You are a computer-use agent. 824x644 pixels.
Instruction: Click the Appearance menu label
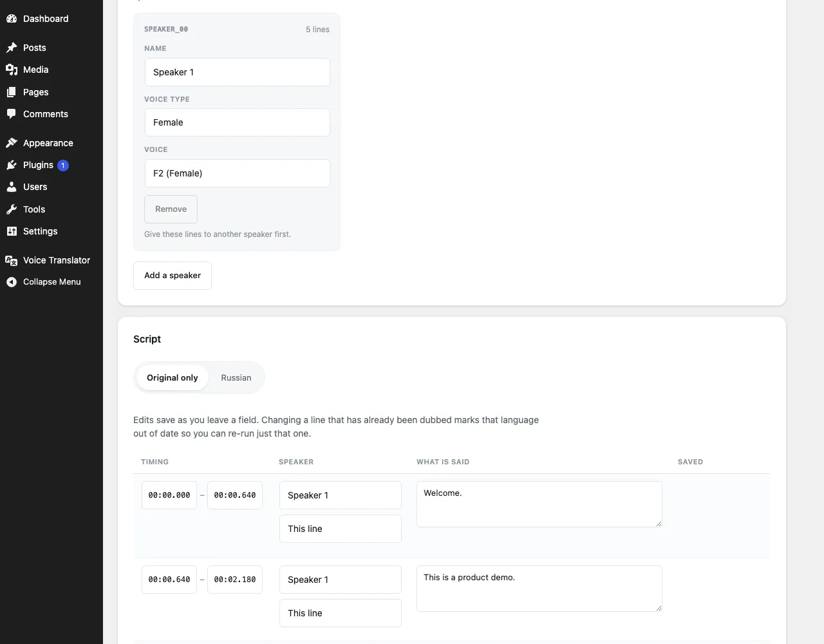pyautogui.click(x=48, y=143)
